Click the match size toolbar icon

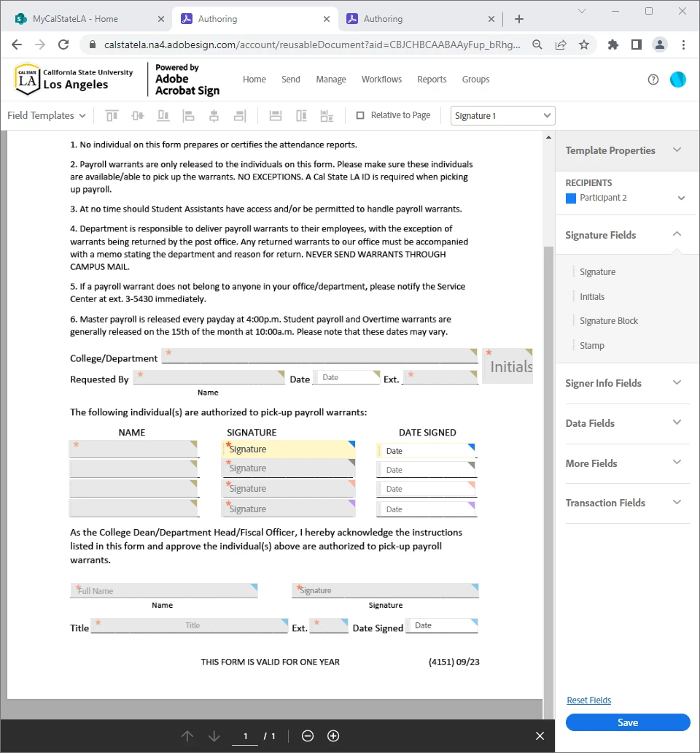coord(327,116)
